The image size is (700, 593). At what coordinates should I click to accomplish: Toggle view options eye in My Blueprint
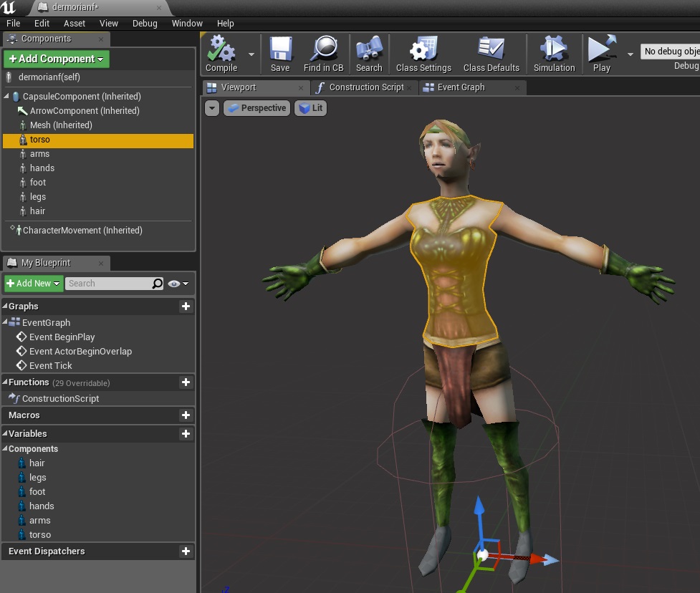click(x=178, y=284)
